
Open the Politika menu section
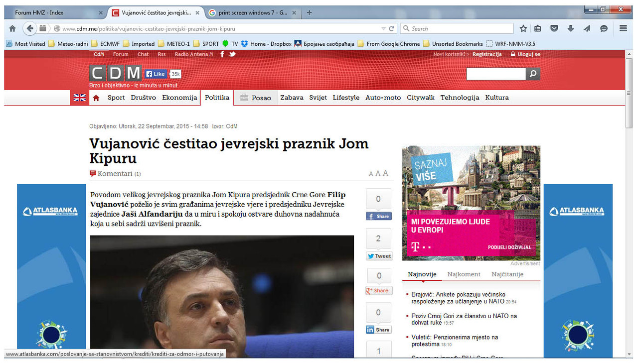pyautogui.click(x=217, y=98)
